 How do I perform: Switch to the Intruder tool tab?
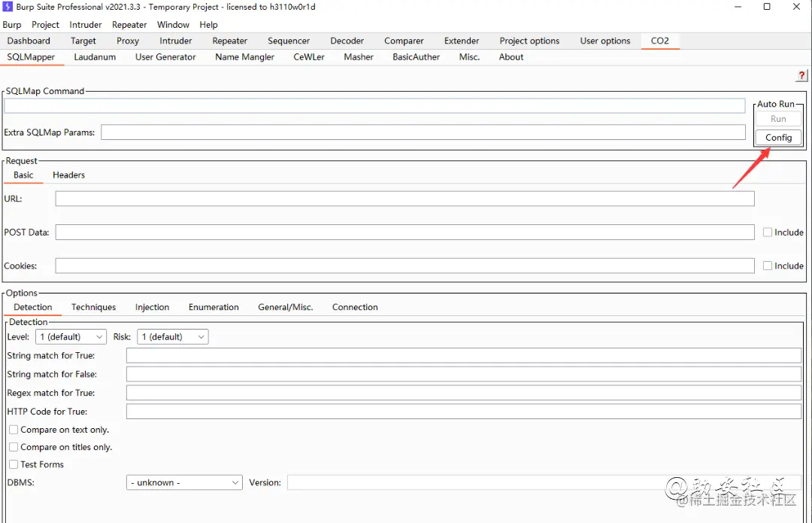click(175, 41)
